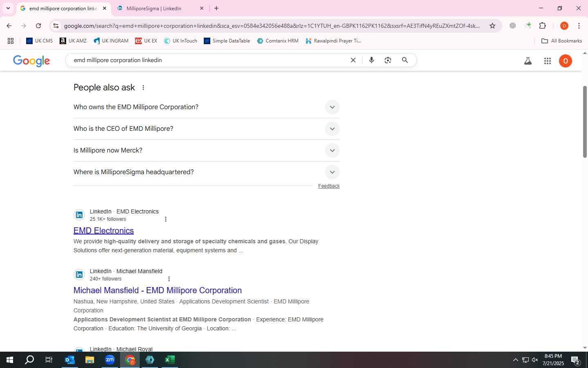Open Google apps grid
The width and height of the screenshot is (588, 368).
[548, 61]
